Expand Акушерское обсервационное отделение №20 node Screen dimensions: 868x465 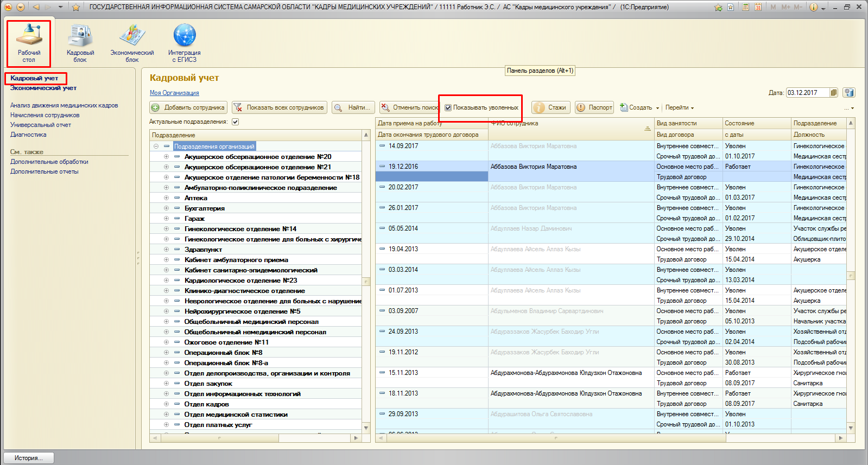166,157
